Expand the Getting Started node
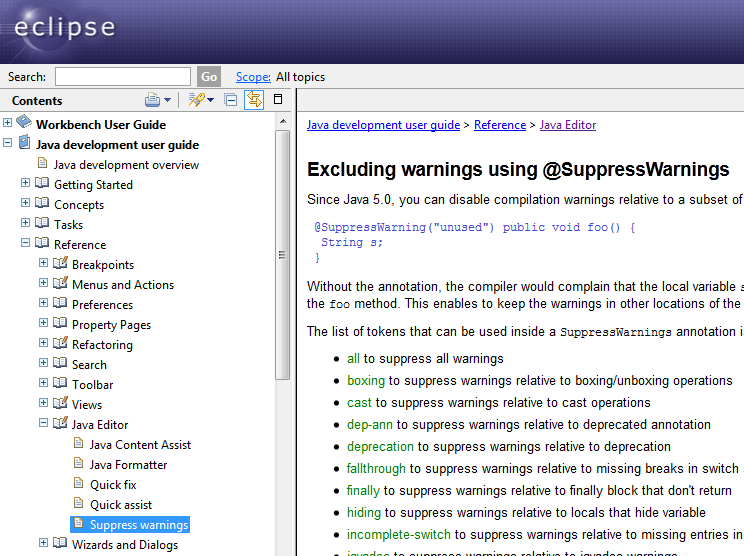Viewport: 744px width, 556px height. click(x=25, y=183)
